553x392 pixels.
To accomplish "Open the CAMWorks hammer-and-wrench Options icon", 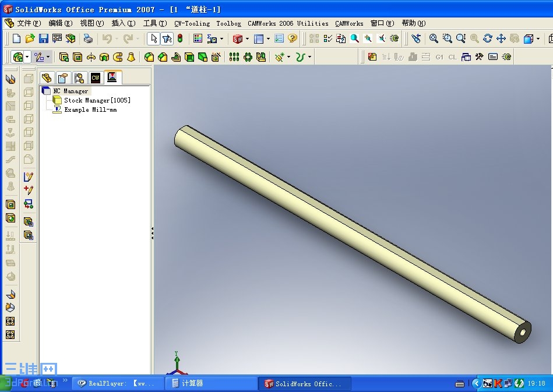I will point(480,56).
